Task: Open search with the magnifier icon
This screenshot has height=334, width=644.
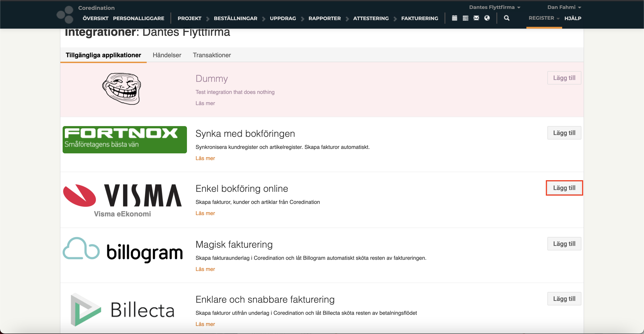Action: pos(506,18)
